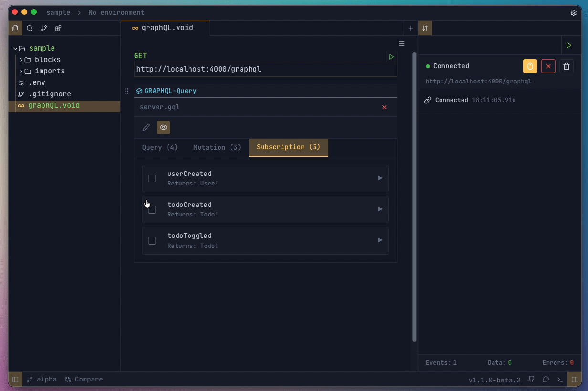
Task: Click the Compare button in the status bar
Action: [84, 379]
